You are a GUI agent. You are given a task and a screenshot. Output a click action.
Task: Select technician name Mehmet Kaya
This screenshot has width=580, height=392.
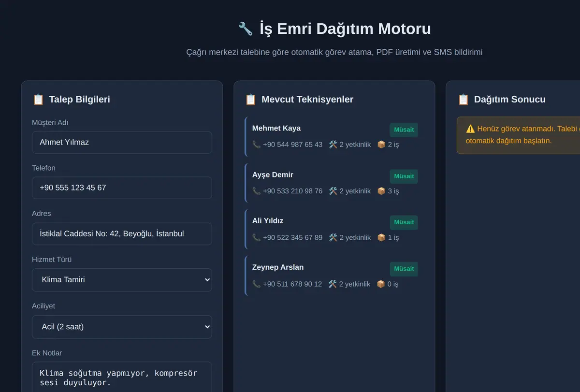pyautogui.click(x=276, y=128)
